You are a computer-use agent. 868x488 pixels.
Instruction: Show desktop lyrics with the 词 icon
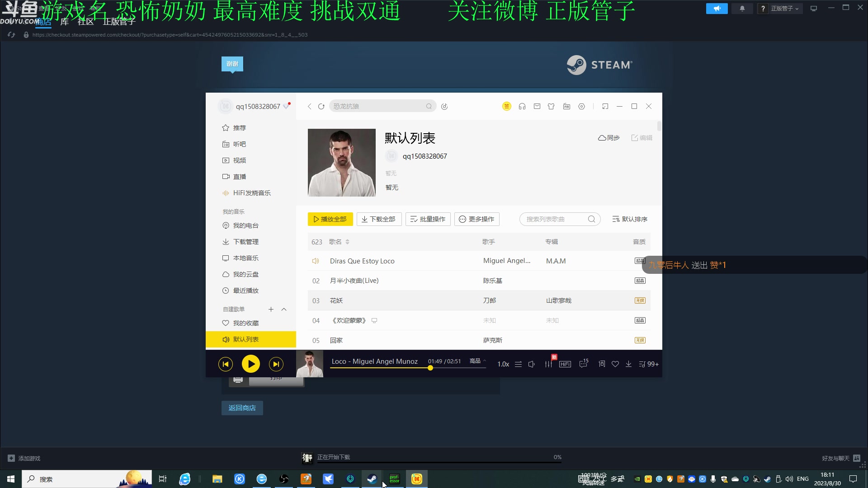click(602, 364)
